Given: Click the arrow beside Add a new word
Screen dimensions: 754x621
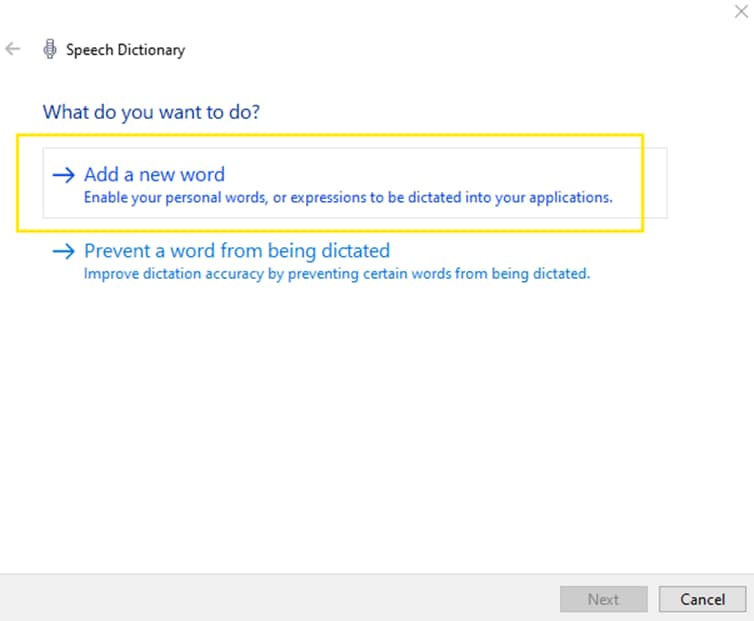Looking at the screenshot, I should [63, 175].
